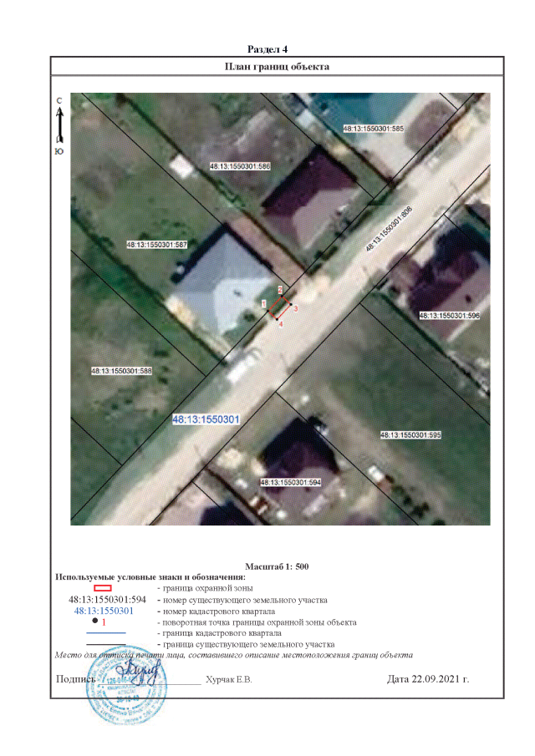Select parcel label 48:13:1550301:585 on map
The image size is (535, 756).
374,129
